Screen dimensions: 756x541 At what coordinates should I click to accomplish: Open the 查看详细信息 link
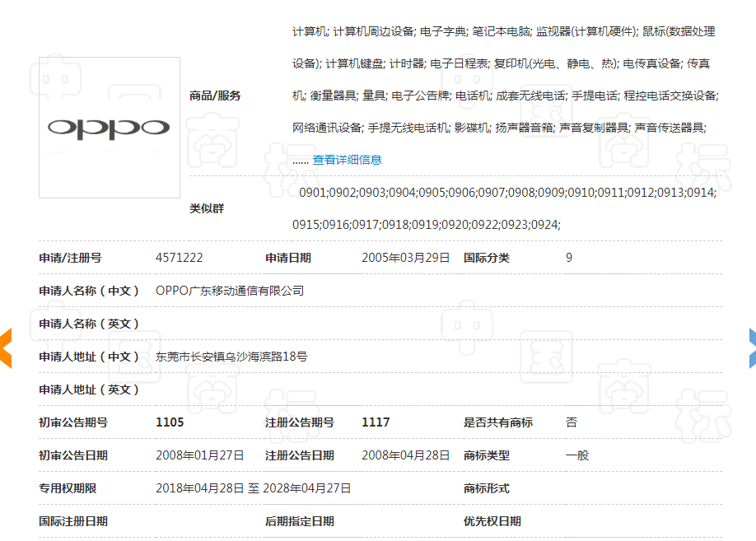pyautogui.click(x=348, y=160)
